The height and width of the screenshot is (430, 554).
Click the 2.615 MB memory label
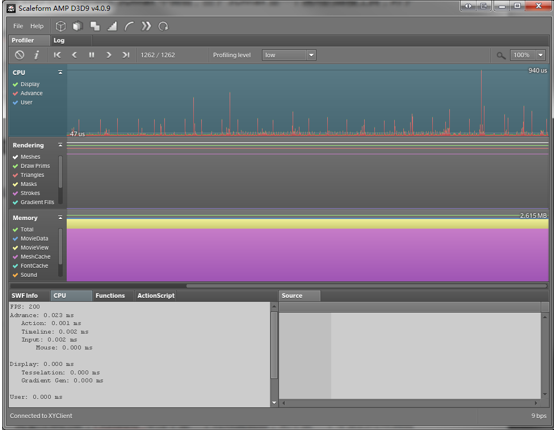(534, 216)
